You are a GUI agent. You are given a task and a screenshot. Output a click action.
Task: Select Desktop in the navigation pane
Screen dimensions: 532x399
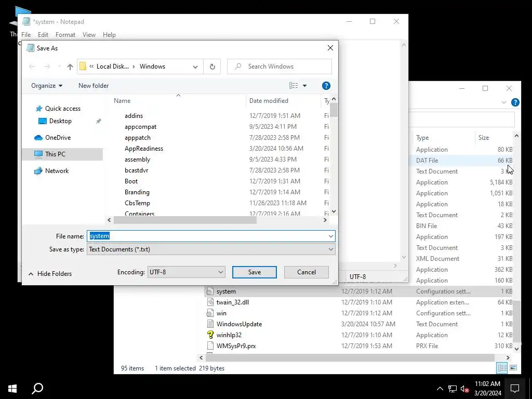pyautogui.click(x=60, y=121)
